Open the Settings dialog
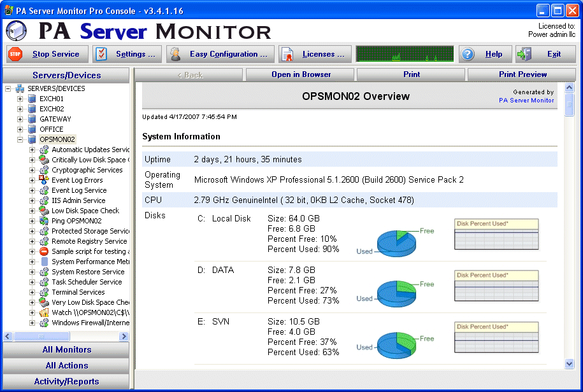The width and height of the screenshot is (583, 392). click(127, 54)
